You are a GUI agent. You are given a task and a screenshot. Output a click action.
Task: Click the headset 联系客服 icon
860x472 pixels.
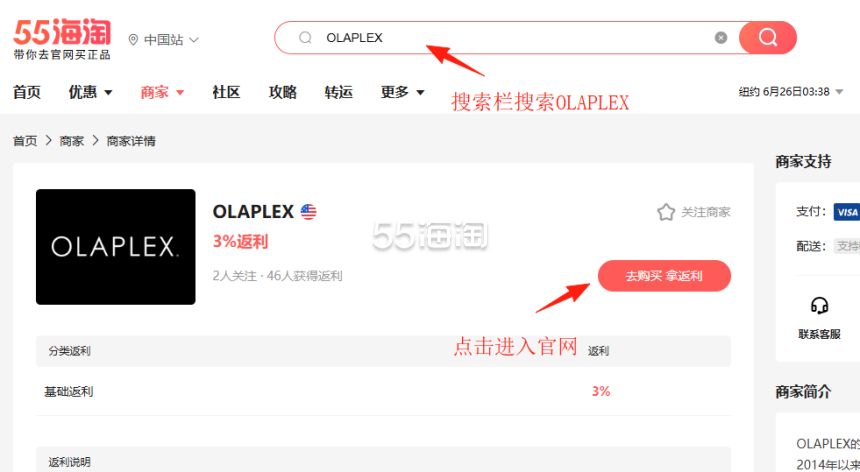pos(819,305)
